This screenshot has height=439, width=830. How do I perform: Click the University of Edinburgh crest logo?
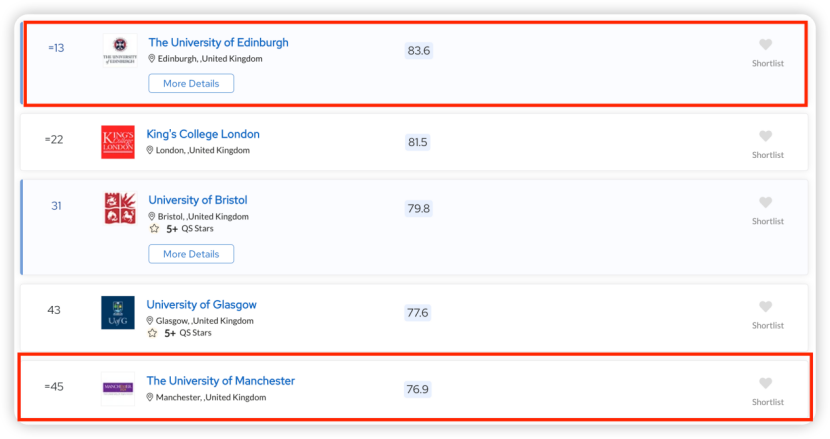(x=120, y=50)
